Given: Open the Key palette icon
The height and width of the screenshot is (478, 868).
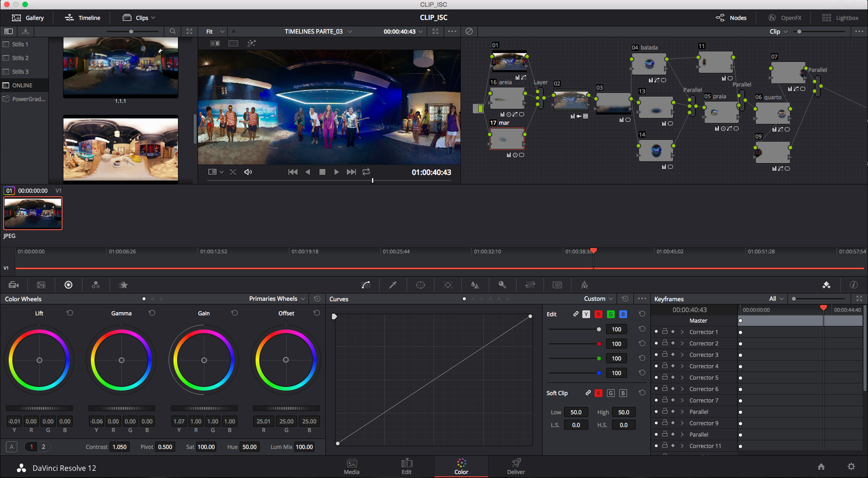Looking at the screenshot, I should 502,285.
